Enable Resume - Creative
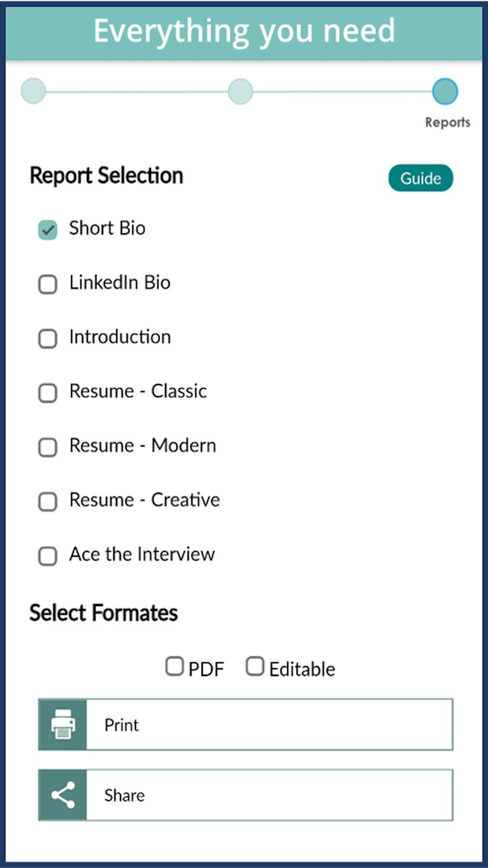 [47, 502]
